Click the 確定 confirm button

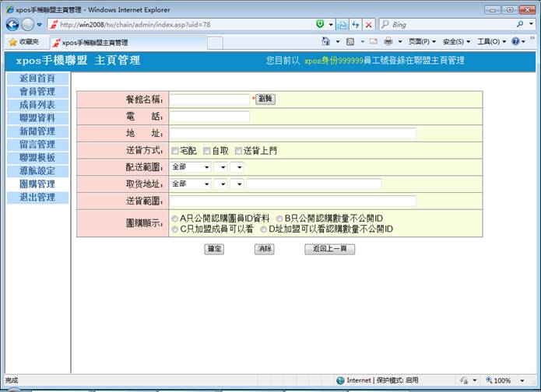coord(213,249)
